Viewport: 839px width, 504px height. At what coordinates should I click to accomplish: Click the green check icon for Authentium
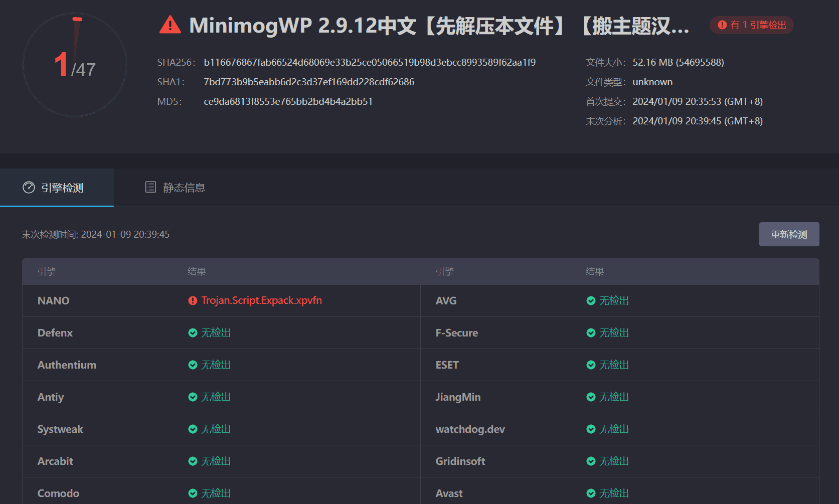click(193, 365)
